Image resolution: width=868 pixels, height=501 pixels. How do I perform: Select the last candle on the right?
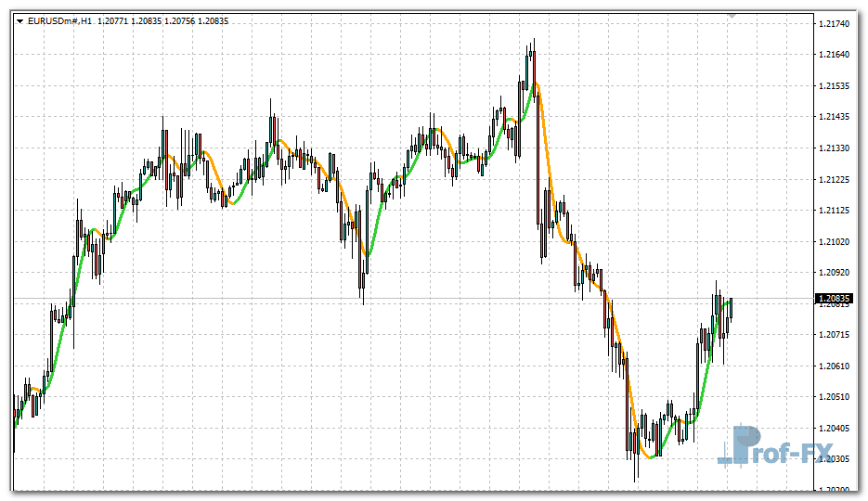click(x=732, y=309)
